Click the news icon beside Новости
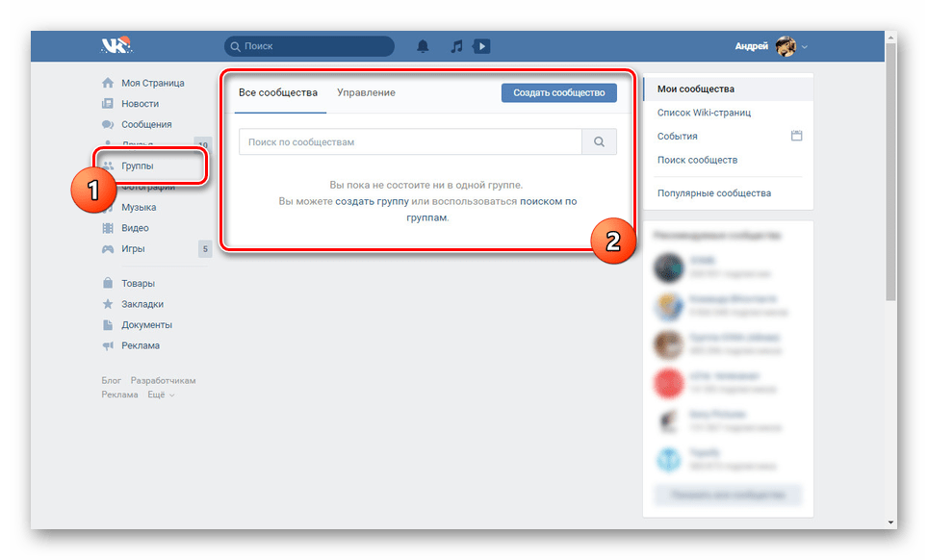Screen dimensions: 928x560 click(x=107, y=104)
